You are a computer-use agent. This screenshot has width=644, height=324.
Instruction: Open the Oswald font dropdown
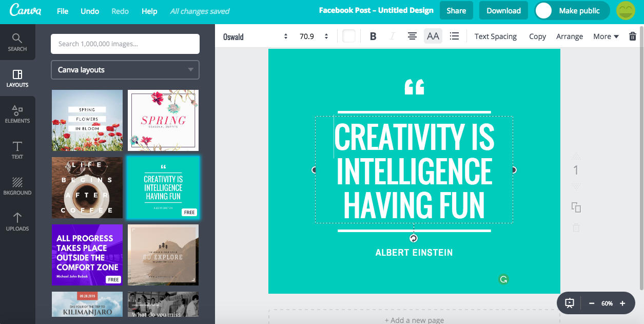point(255,36)
